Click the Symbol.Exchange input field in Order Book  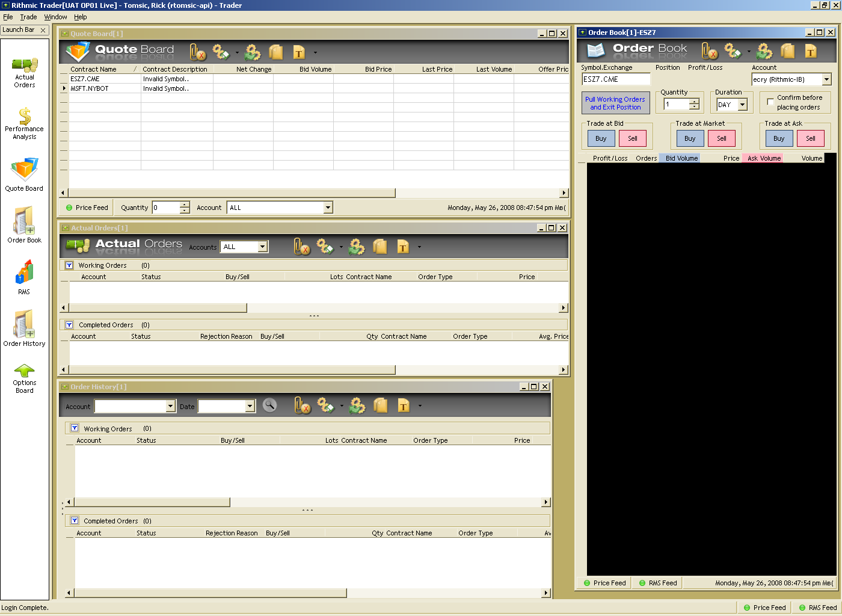[x=616, y=79]
